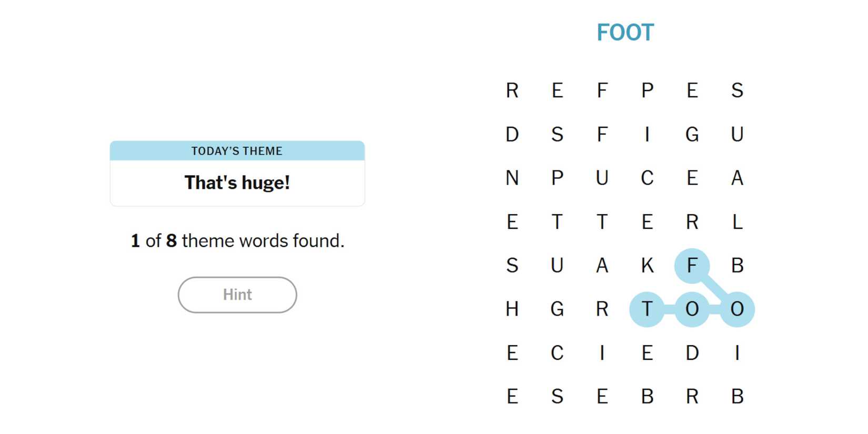Select the letter D between E and I

coord(692,353)
